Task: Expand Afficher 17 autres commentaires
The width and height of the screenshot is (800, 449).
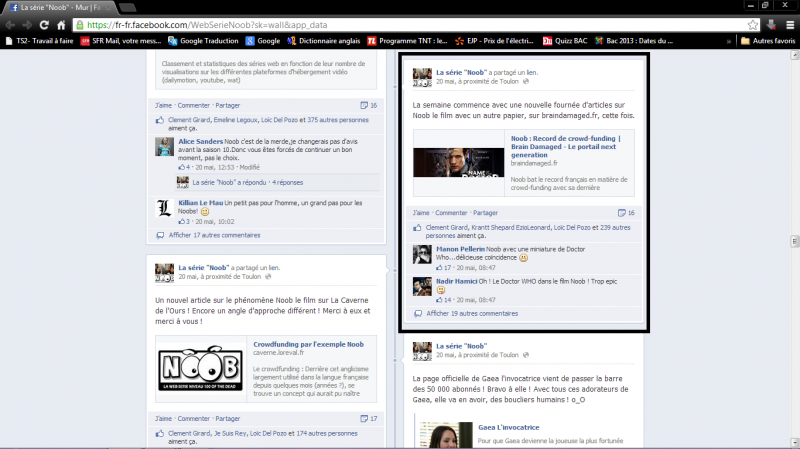Action: (x=214, y=235)
